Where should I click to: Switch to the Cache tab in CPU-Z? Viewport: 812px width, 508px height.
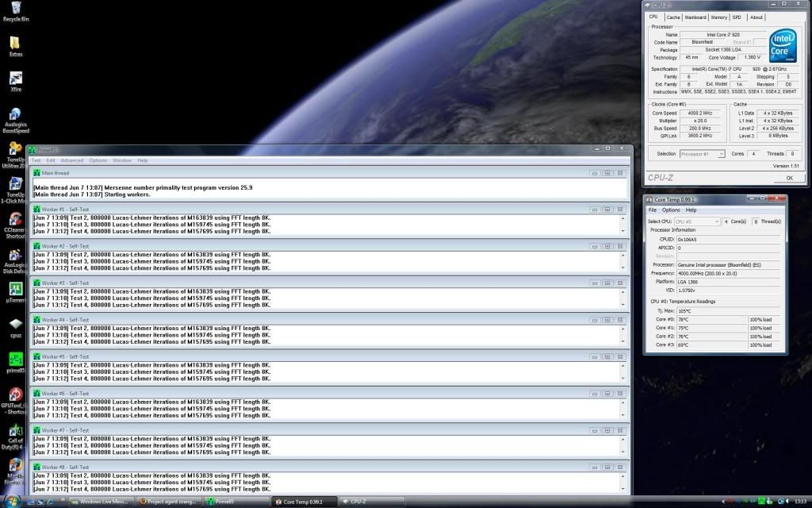673,17
